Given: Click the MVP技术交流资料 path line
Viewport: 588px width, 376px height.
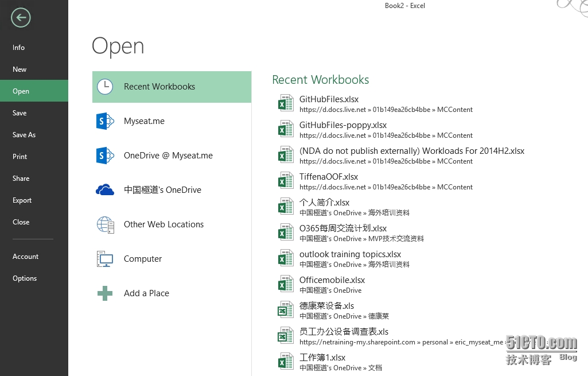Looking at the screenshot, I should [361, 239].
